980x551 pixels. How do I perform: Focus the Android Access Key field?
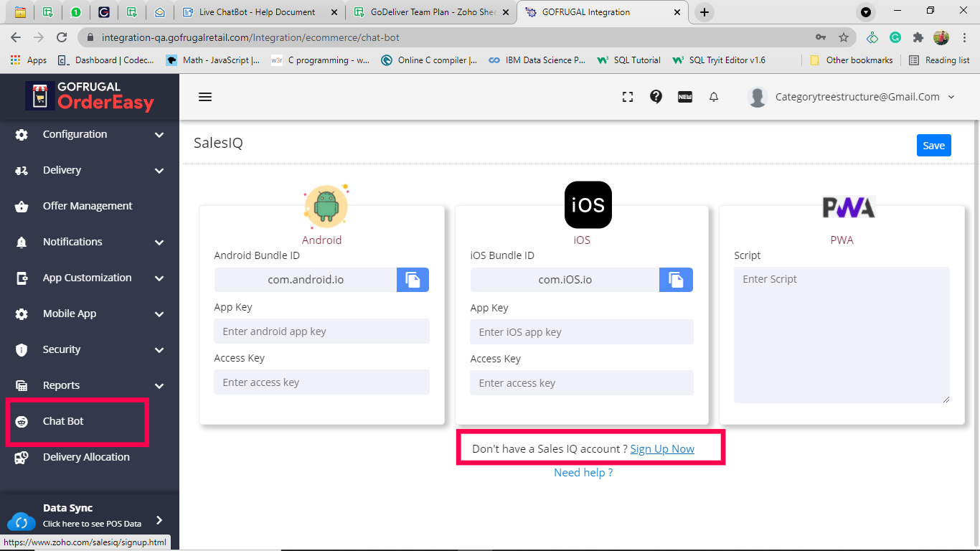(x=321, y=382)
